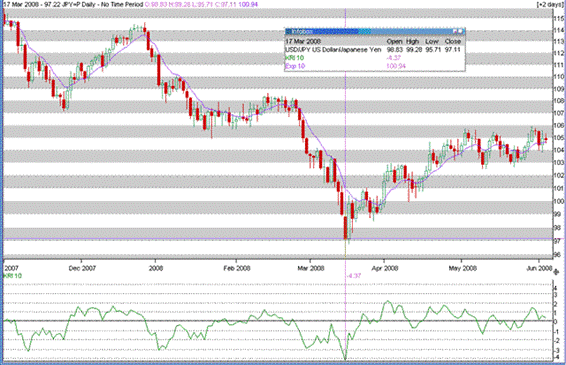Image resolution: width=566 pixels, height=365 pixels.
Task: Select the Exp 10 row in Infobox
Action: (x=374, y=66)
